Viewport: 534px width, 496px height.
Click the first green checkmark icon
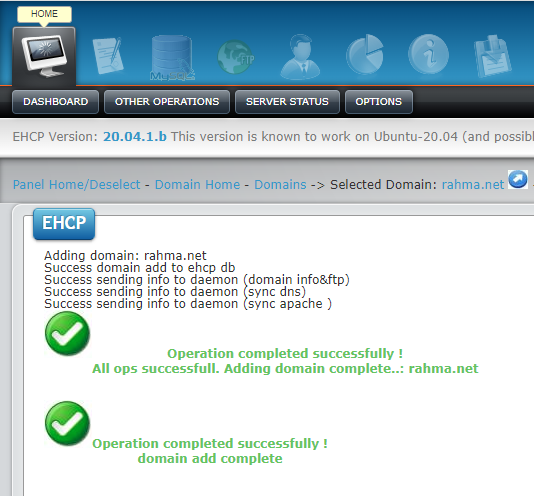[67, 334]
